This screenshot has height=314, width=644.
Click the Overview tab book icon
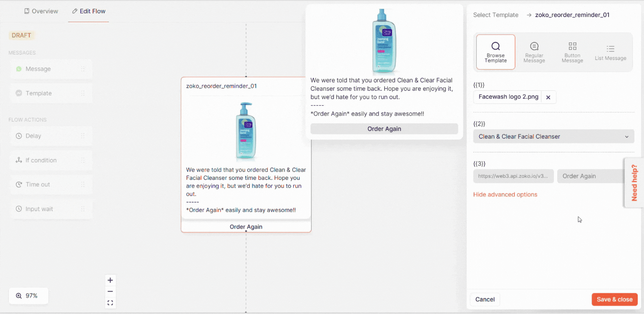tap(27, 11)
